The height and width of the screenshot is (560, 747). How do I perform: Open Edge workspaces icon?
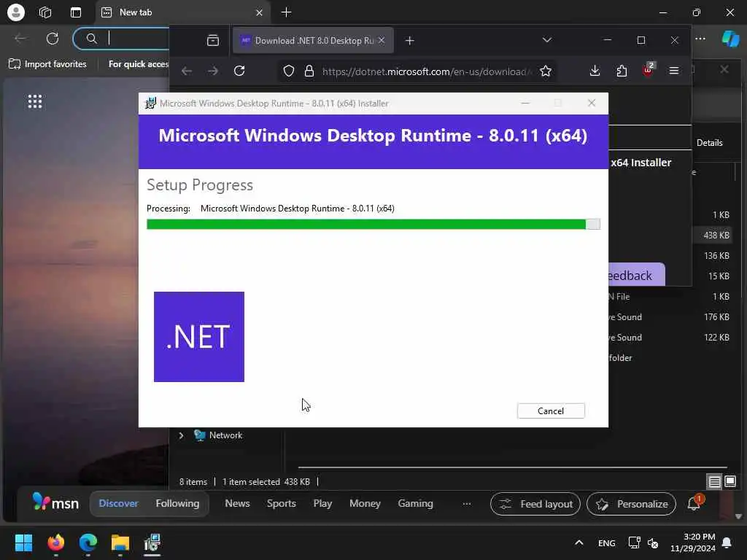(45, 12)
